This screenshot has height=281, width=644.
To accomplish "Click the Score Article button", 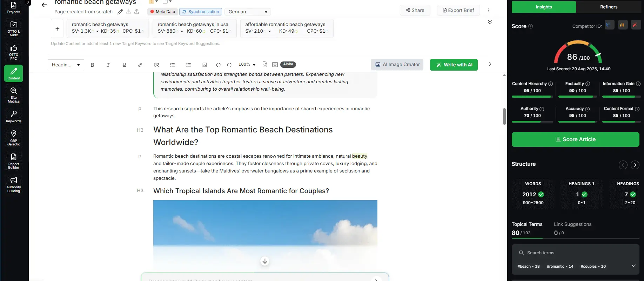I will (575, 139).
